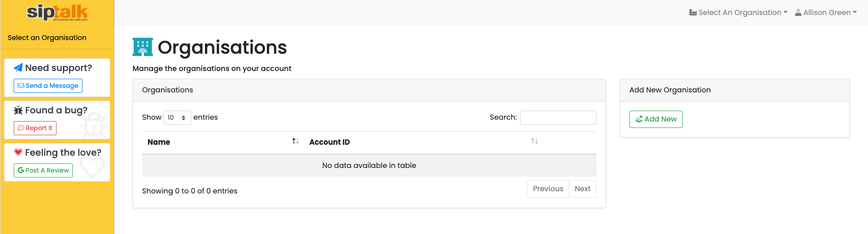Click Select an Organisation in the sidebar

(47, 38)
